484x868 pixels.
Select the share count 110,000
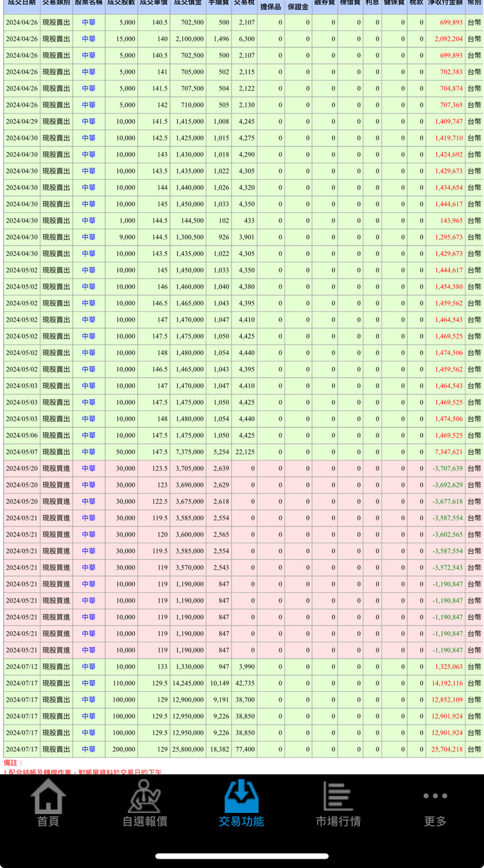(124, 683)
